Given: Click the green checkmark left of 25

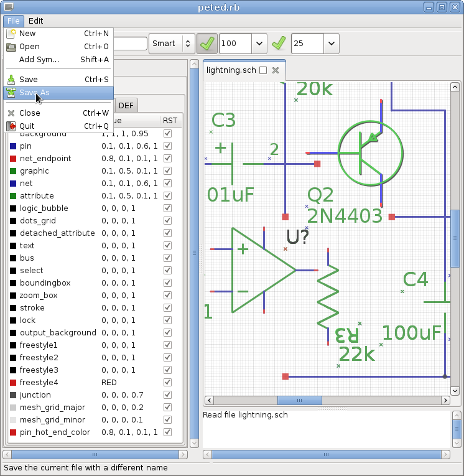Looking at the screenshot, I should (279, 44).
